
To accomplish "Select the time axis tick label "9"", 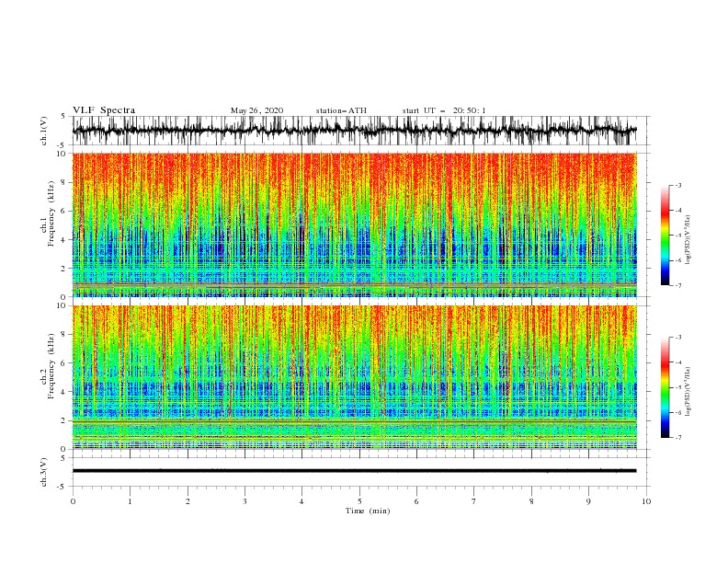I will (x=588, y=501).
